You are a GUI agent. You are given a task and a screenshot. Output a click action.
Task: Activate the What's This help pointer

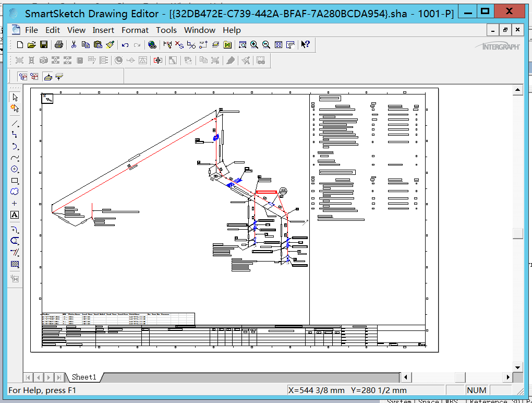pyautogui.click(x=305, y=44)
